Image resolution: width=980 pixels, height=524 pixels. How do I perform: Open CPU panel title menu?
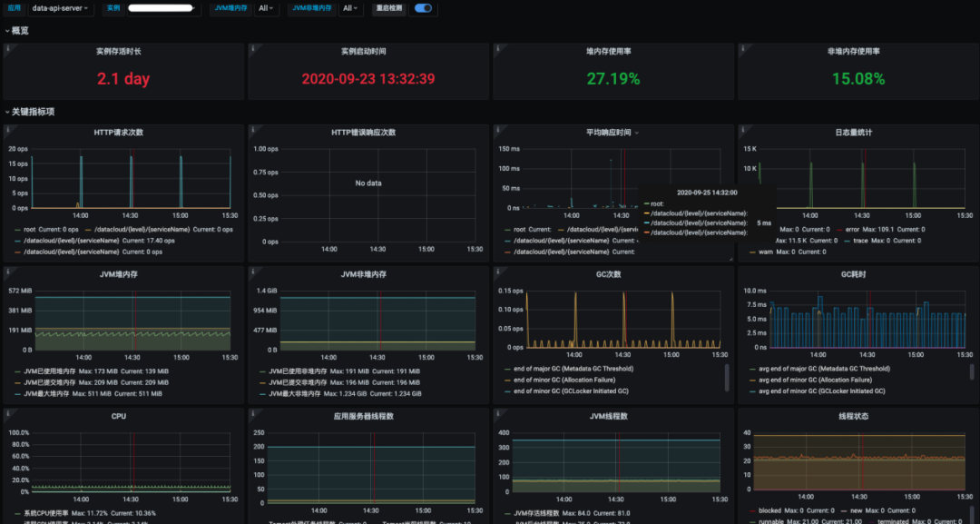(x=119, y=417)
